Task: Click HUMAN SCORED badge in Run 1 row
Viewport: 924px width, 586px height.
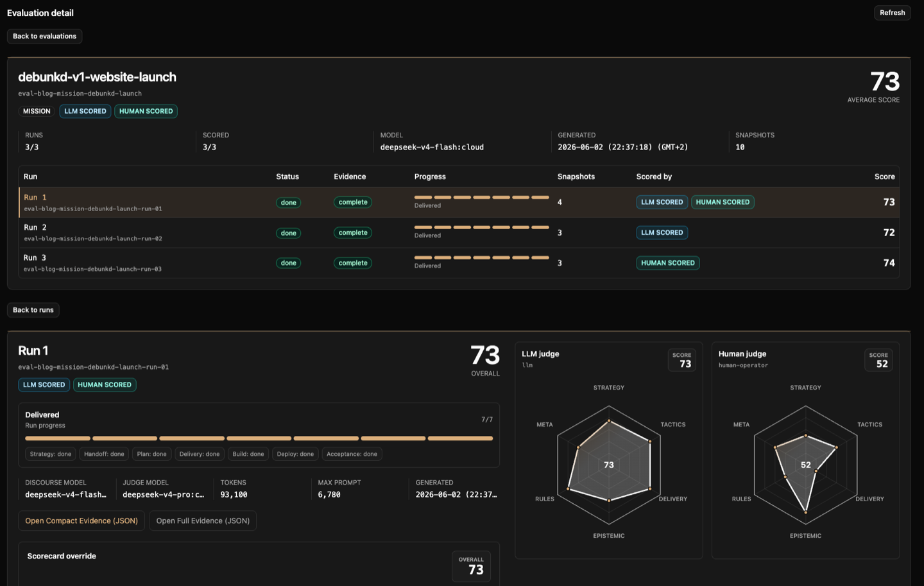Action: point(723,202)
